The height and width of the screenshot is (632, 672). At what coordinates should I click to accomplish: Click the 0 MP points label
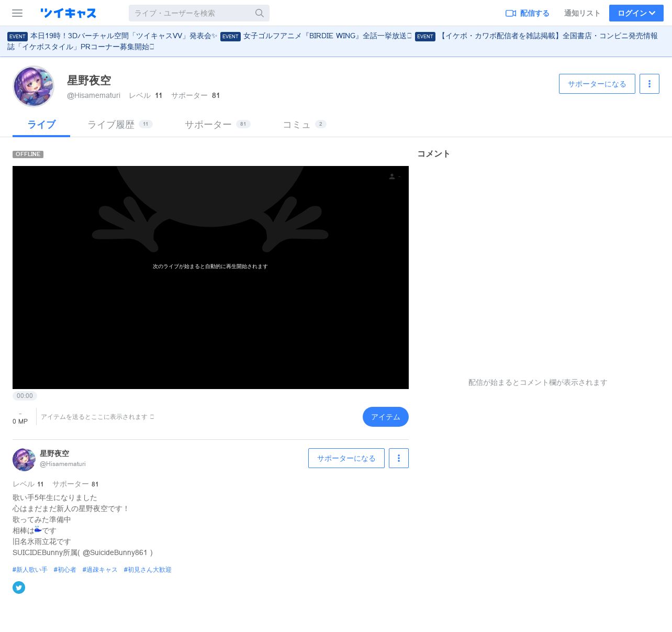(20, 422)
